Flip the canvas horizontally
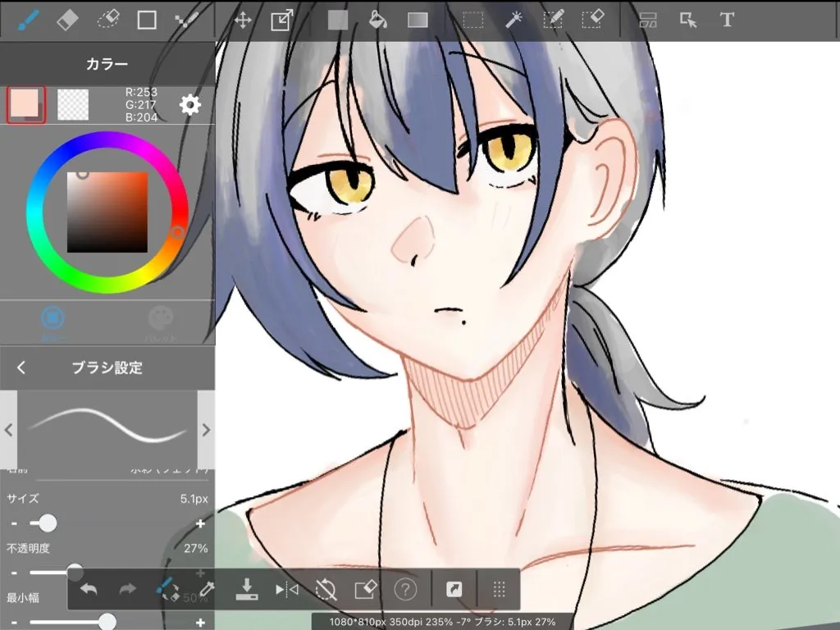Screen dimensions: 840x630 click(286, 590)
